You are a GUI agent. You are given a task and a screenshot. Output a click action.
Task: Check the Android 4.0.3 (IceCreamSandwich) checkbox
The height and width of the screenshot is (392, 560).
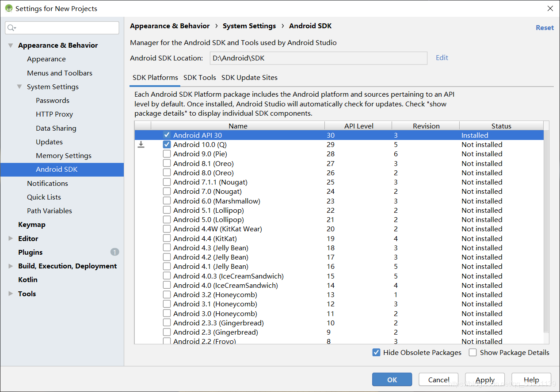[167, 276]
